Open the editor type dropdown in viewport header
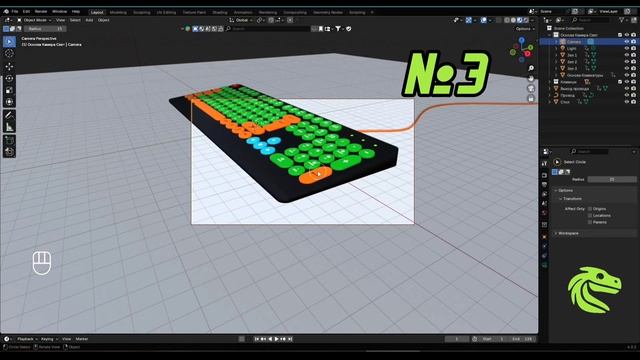The image size is (640, 360). point(8,20)
